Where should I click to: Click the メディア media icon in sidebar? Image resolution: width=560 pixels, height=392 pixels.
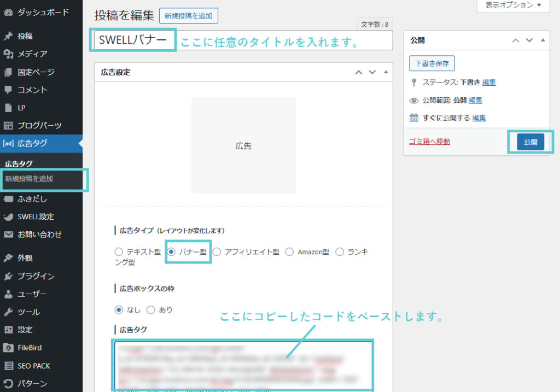[8, 54]
